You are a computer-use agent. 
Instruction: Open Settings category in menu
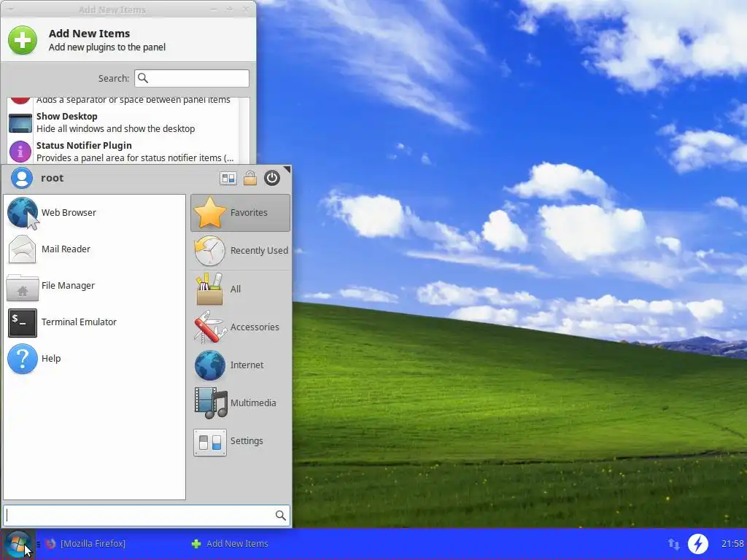(240, 441)
